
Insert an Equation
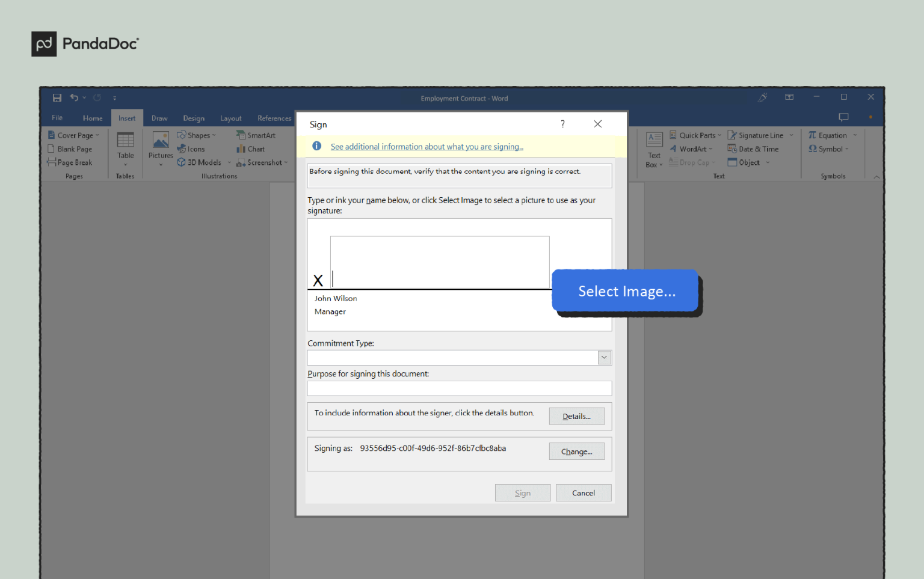pos(831,135)
